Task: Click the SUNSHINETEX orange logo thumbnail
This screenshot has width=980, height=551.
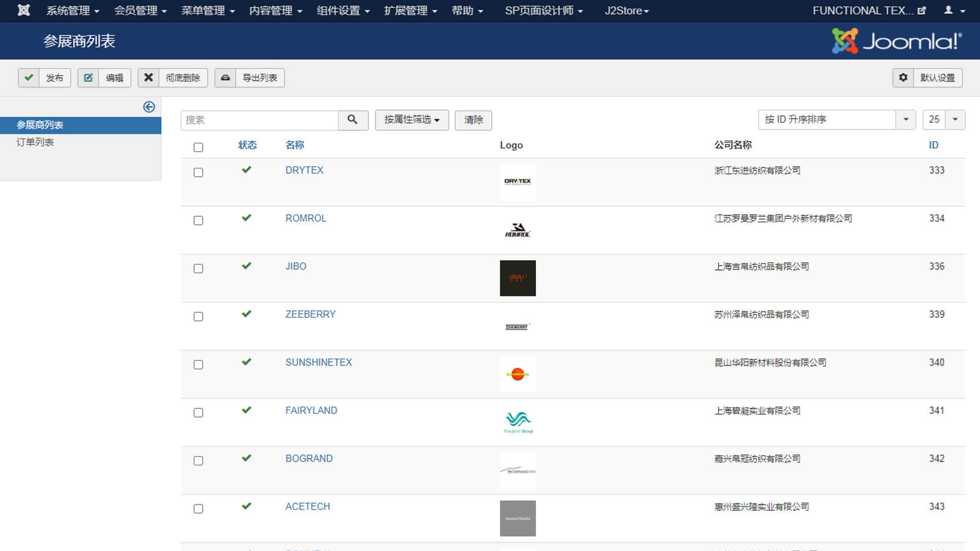Action: pos(518,374)
